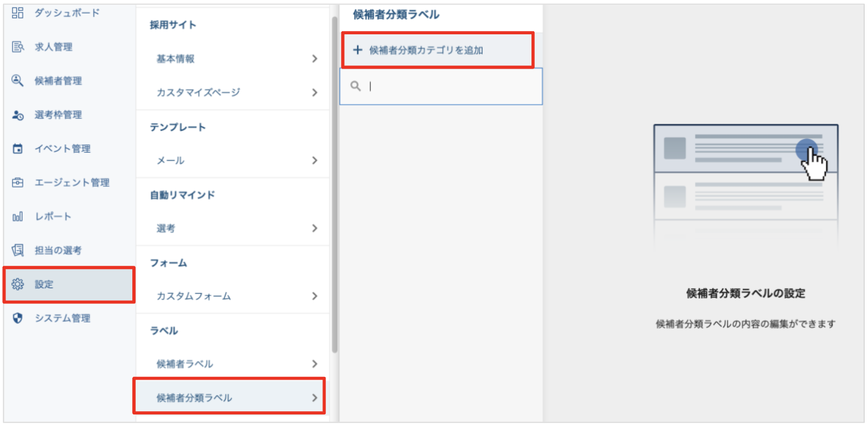Click the イベント管理 calendar icon
The image size is (868, 427).
click(17, 149)
